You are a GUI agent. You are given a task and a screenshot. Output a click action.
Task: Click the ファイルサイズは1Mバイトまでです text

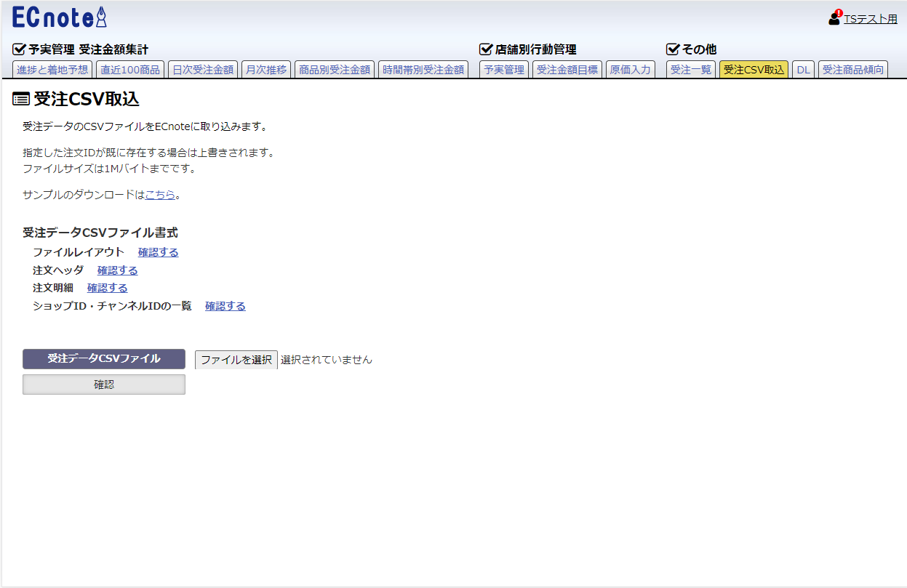coord(110,169)
